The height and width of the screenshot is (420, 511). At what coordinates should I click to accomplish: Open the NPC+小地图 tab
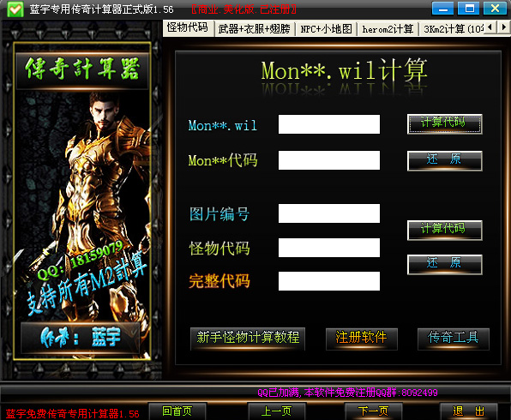326,29
